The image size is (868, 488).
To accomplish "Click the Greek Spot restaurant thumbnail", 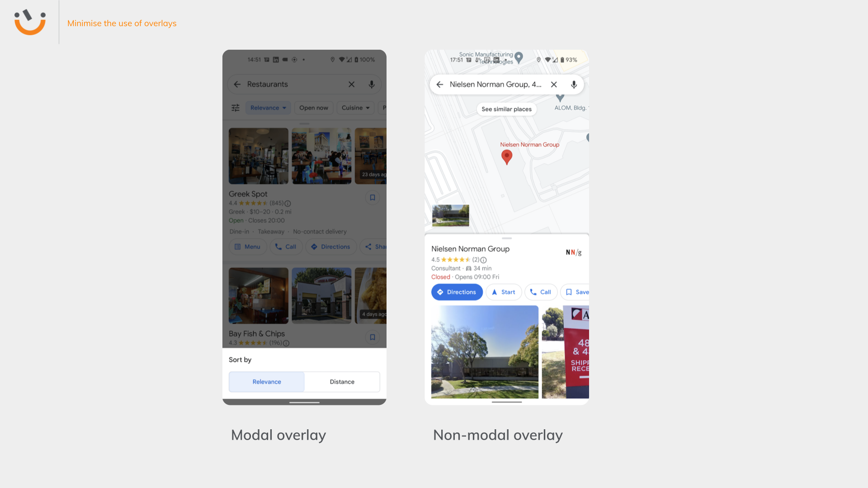I will (258, 155).
